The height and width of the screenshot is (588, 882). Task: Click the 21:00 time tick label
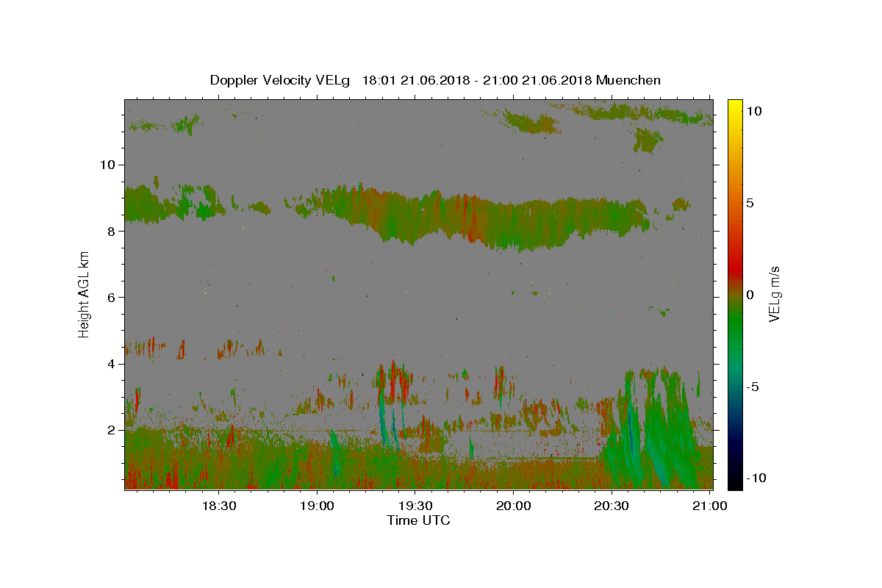pyautogui.click(x=709, y=506)
